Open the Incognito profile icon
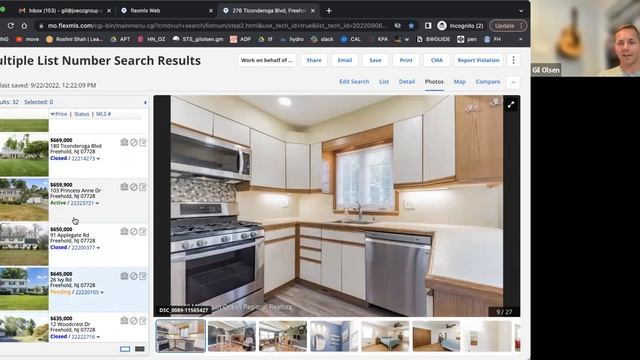640x360 pixels. (x=442, y=26)
